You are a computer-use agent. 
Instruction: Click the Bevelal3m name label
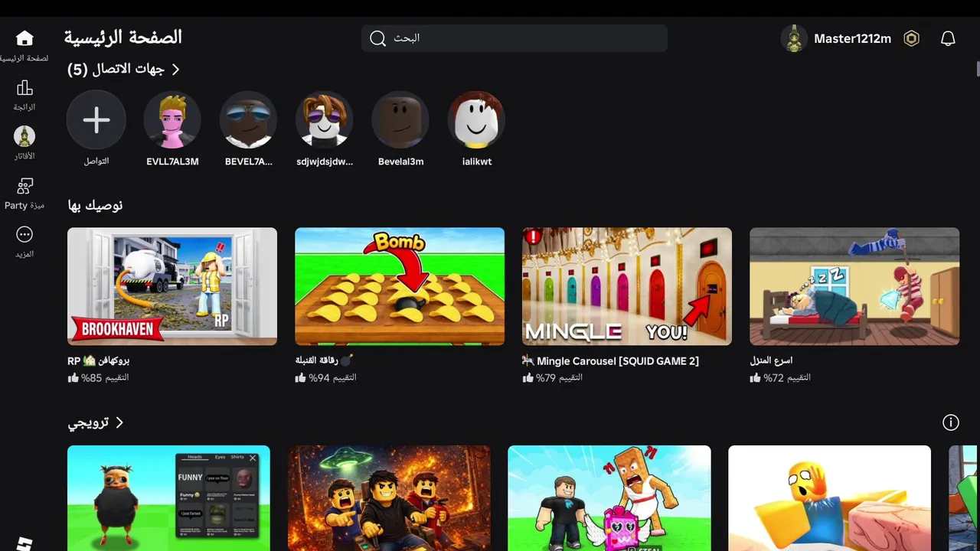[400, 161]
